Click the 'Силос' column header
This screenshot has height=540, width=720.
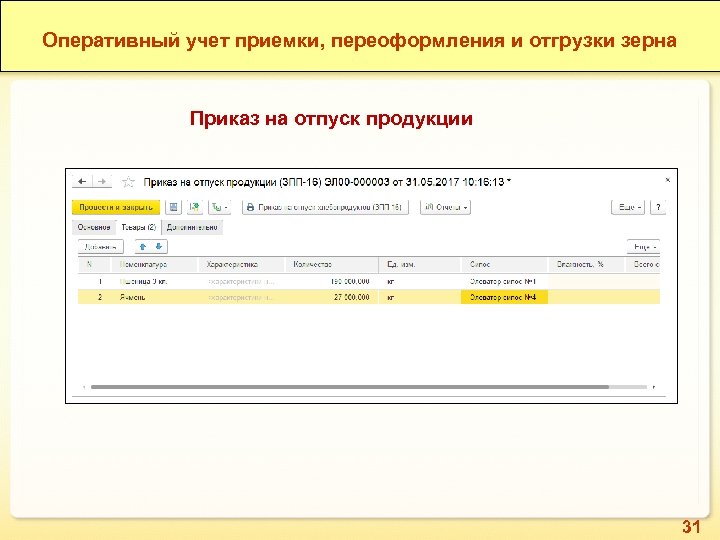point(504,264)
